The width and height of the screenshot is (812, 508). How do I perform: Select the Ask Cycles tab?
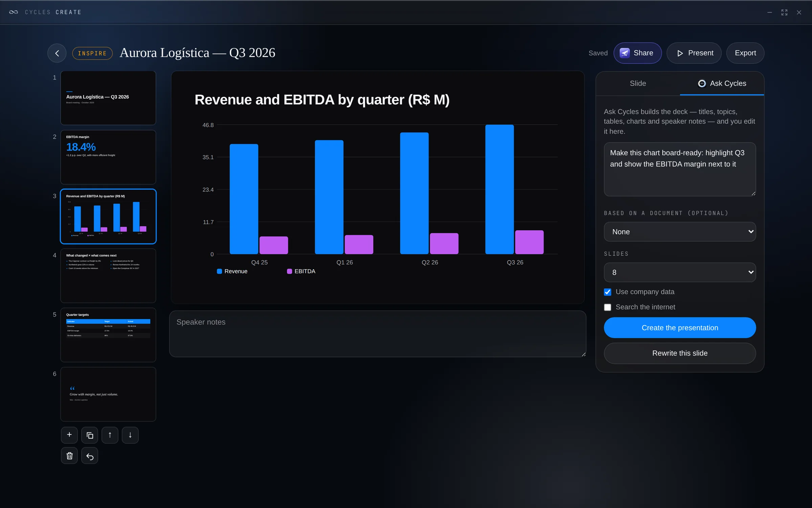coord(722,84)
